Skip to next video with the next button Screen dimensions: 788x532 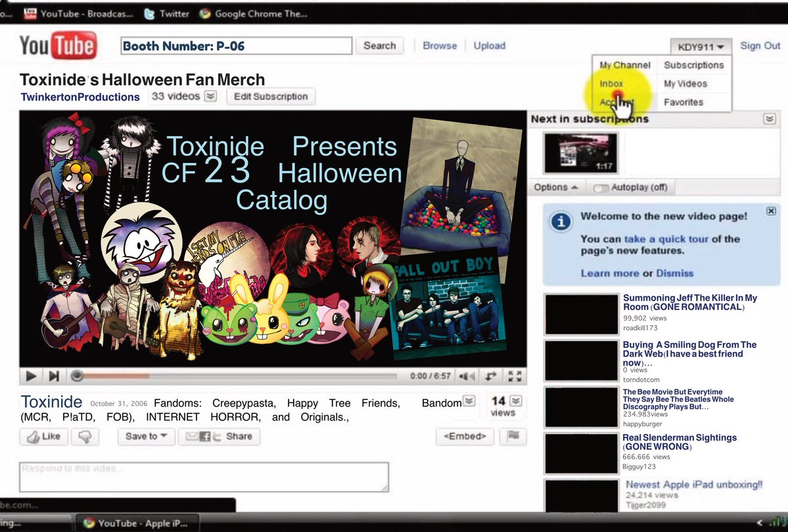(54, 376)
